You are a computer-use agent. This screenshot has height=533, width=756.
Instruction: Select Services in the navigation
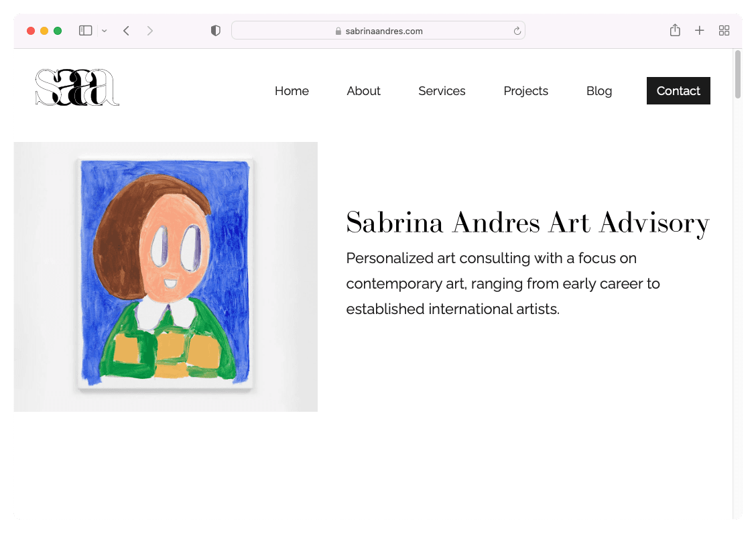[442, 91]
